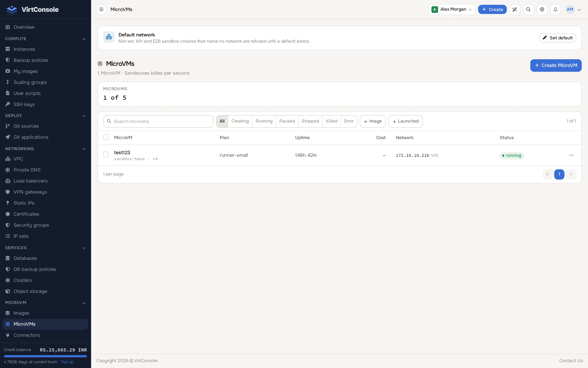Focus the Search microvms input field
Viewport: 588px width, 368px height.
pos(158,121)
